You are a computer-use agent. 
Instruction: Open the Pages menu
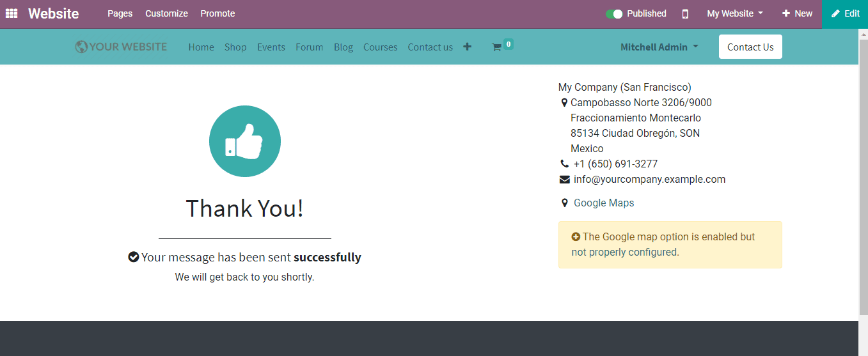[x=120, y=13]
